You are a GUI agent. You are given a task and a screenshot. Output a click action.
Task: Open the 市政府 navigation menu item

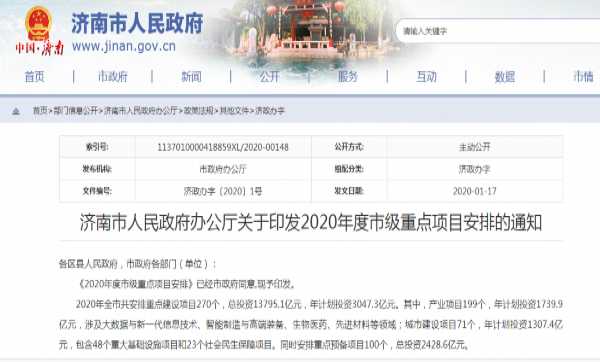pos(113,77)
